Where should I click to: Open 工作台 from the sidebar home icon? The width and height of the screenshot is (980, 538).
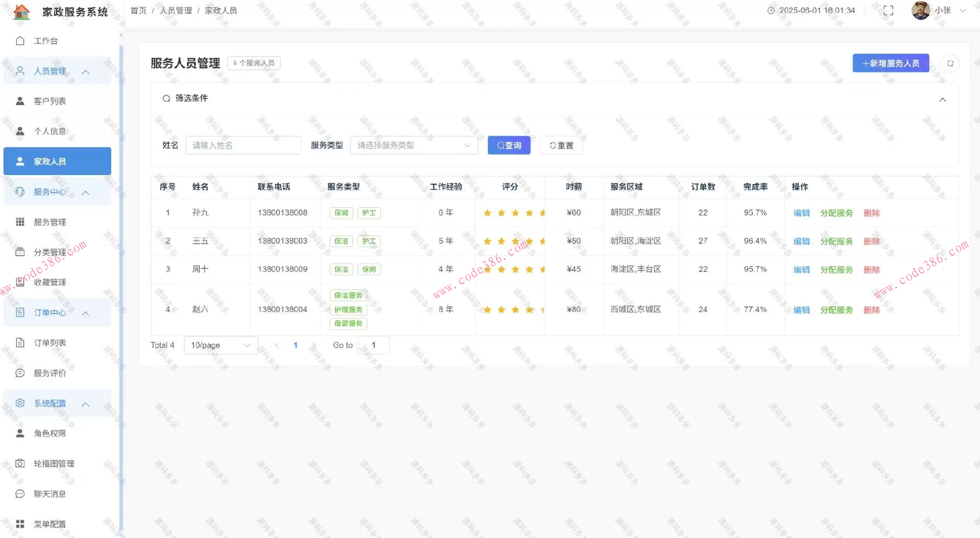coord(20,41)
